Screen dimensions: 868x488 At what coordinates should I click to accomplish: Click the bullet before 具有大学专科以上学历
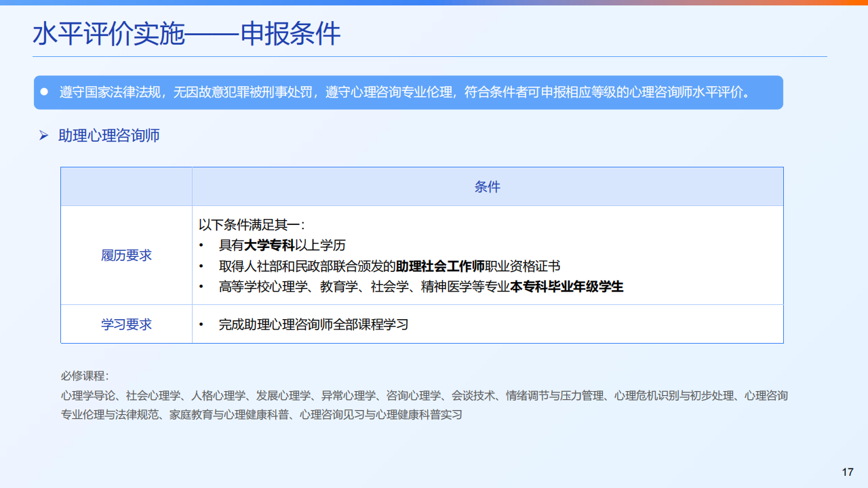(201, 246)
